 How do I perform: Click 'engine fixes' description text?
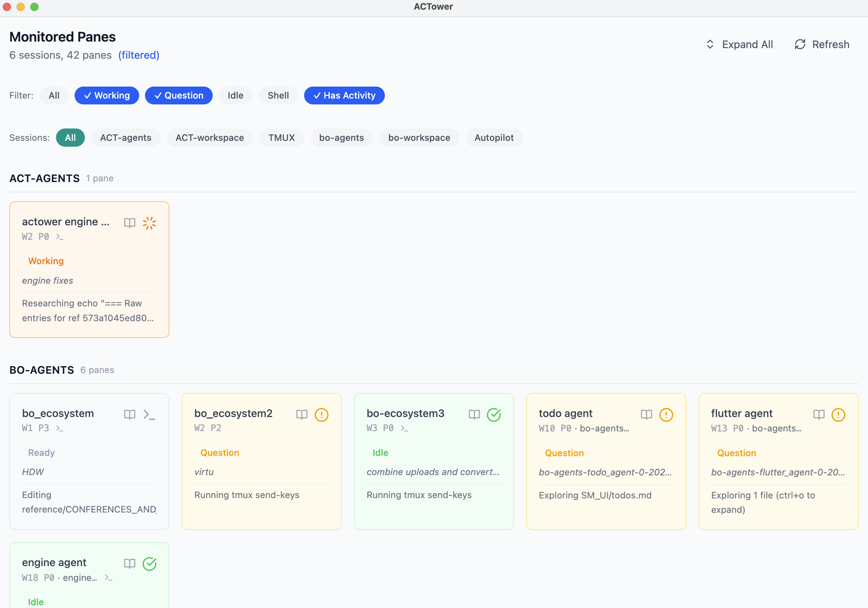point(48,281)
